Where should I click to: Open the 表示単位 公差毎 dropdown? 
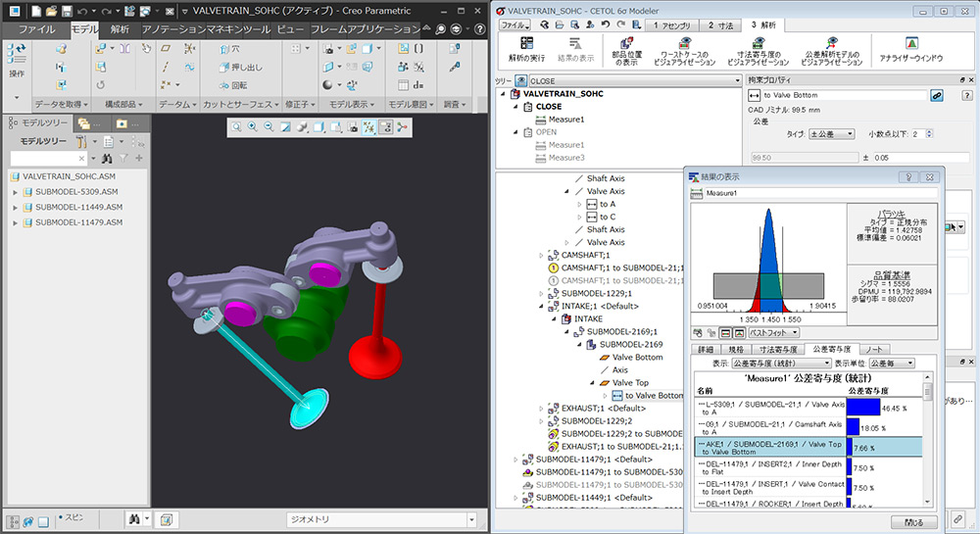892,363
